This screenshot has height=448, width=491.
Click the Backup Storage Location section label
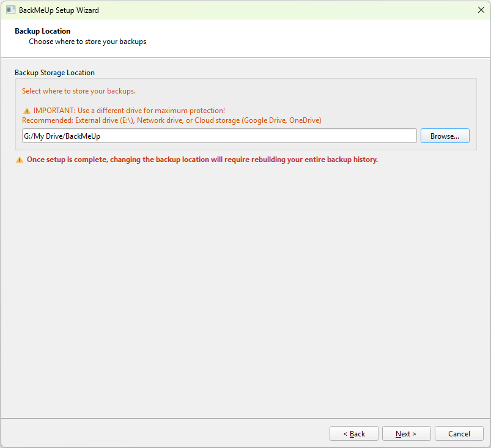[54, 72]
